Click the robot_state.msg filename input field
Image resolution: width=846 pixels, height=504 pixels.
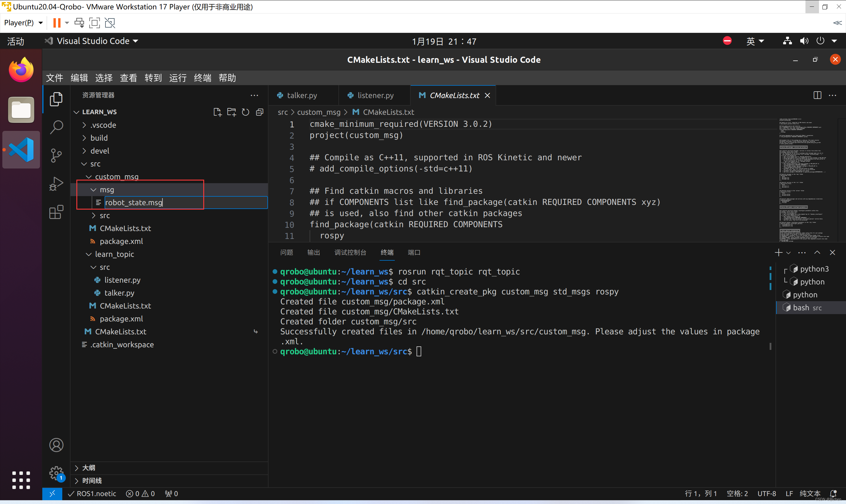[x=186, y=203]
